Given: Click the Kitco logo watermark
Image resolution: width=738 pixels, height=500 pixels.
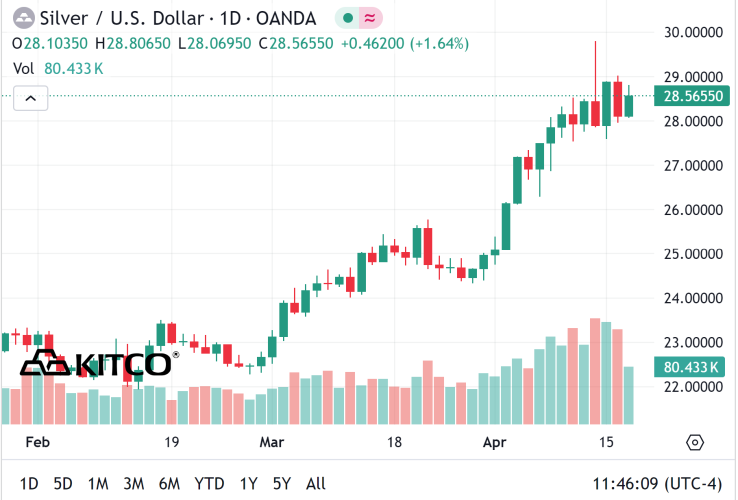Looking at the screenshot, I should [99, 363].
